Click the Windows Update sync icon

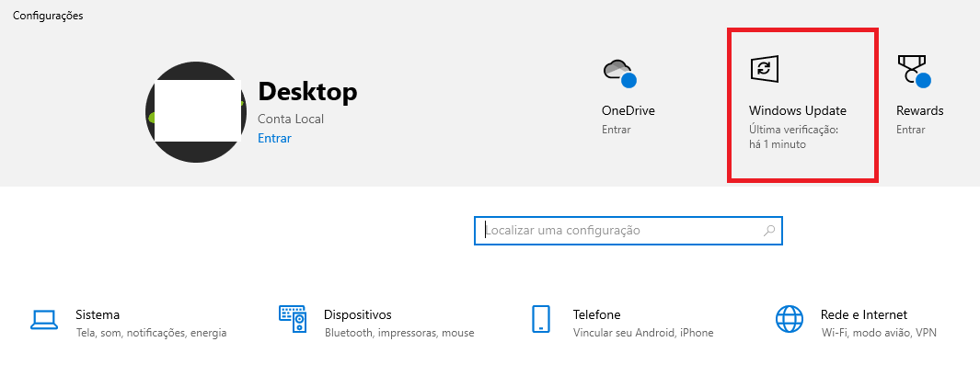click(765, 69)
